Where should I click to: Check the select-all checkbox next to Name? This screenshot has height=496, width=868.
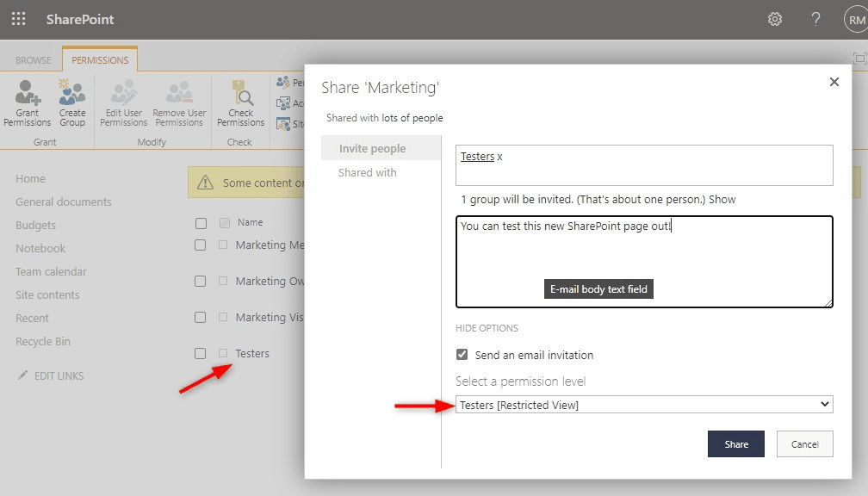pyautogui.click(x=201, y=223)
